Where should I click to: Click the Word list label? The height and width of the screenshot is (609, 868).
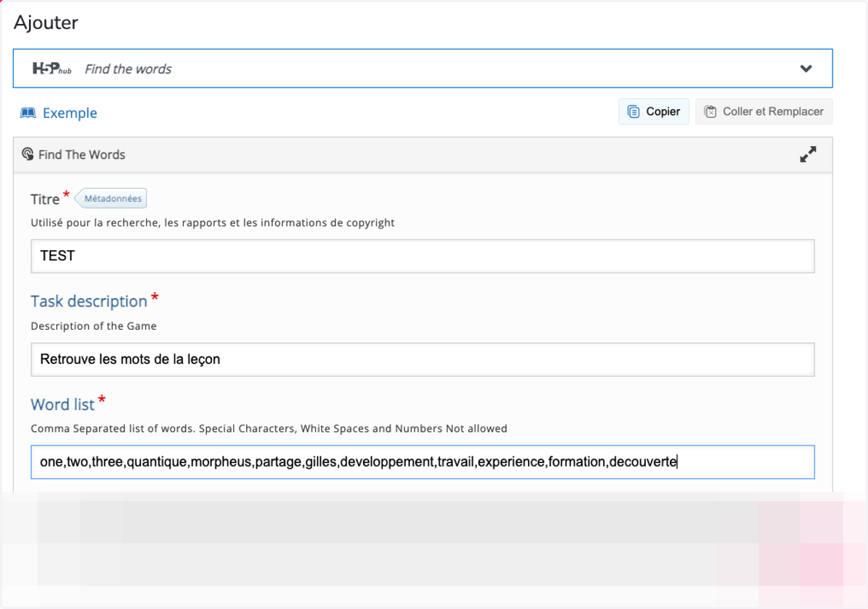tap(63, 404)
